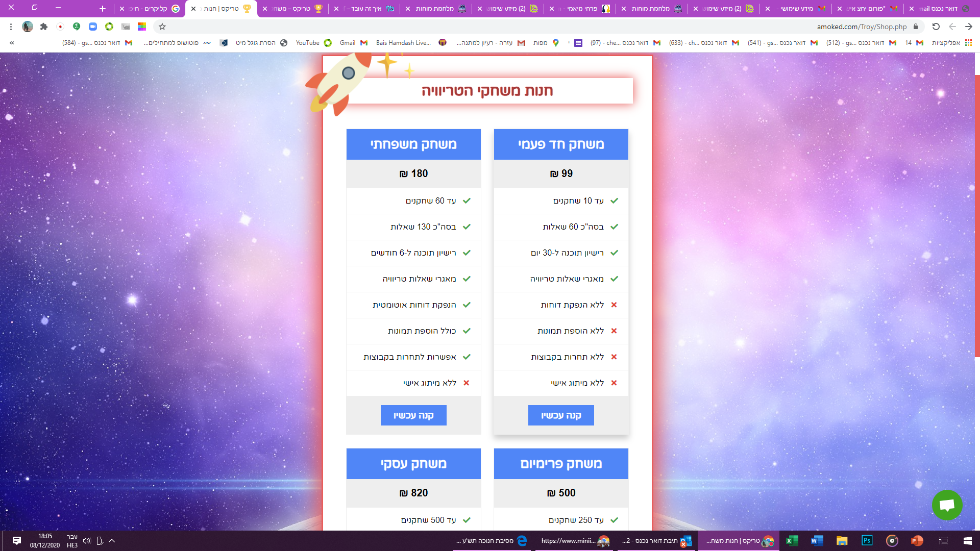Viewport: 980px width, 551px height.
Task: Open the Zoom extension icon
Action: [93, 27]
